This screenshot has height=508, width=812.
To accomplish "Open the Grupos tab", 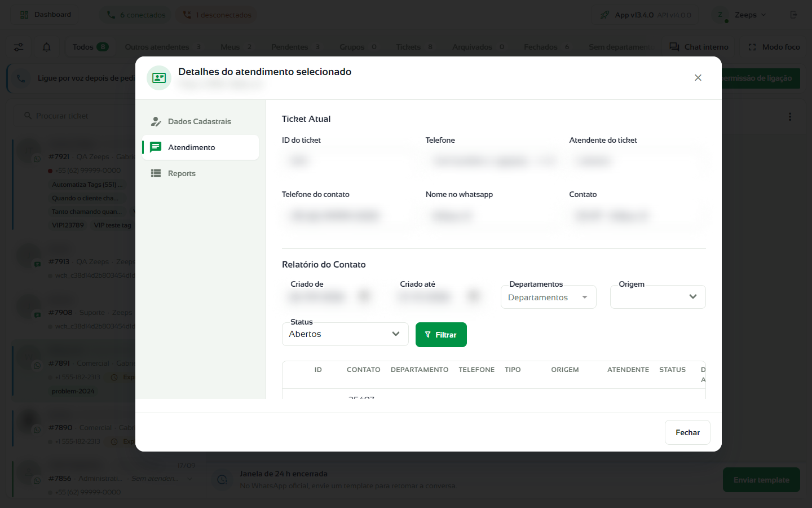I will (x=358, y=47).
